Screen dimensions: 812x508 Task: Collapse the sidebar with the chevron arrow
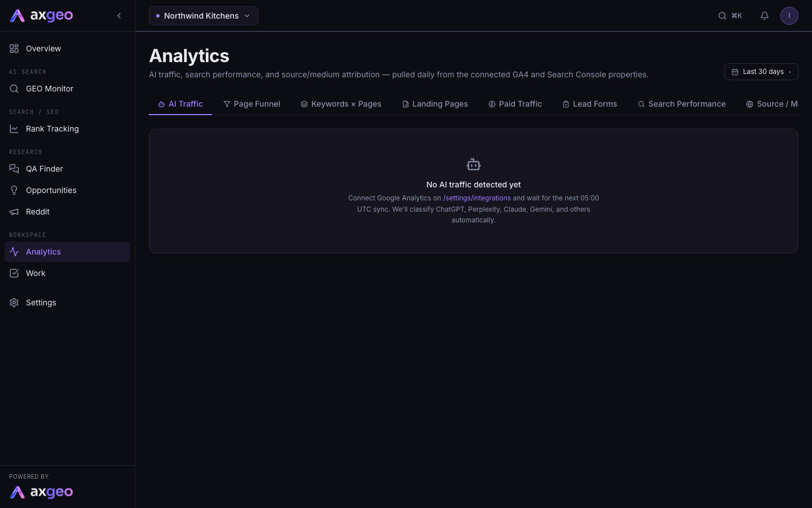tap(119, 16)
